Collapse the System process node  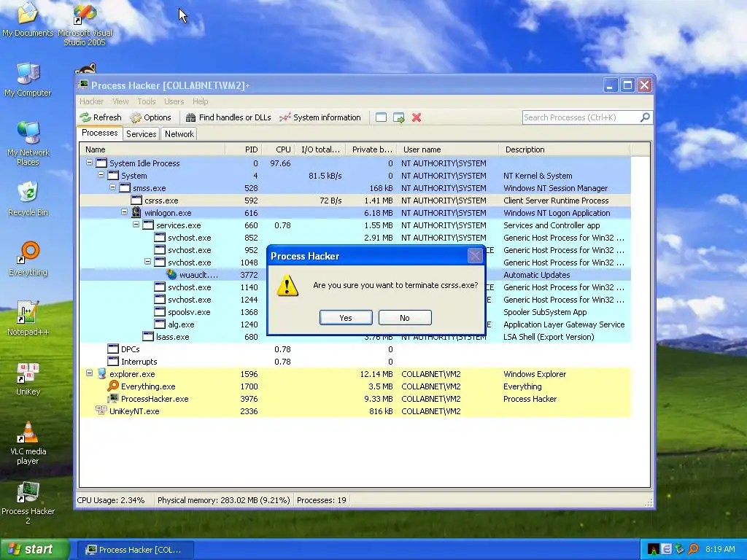click(x=101, y=175)
